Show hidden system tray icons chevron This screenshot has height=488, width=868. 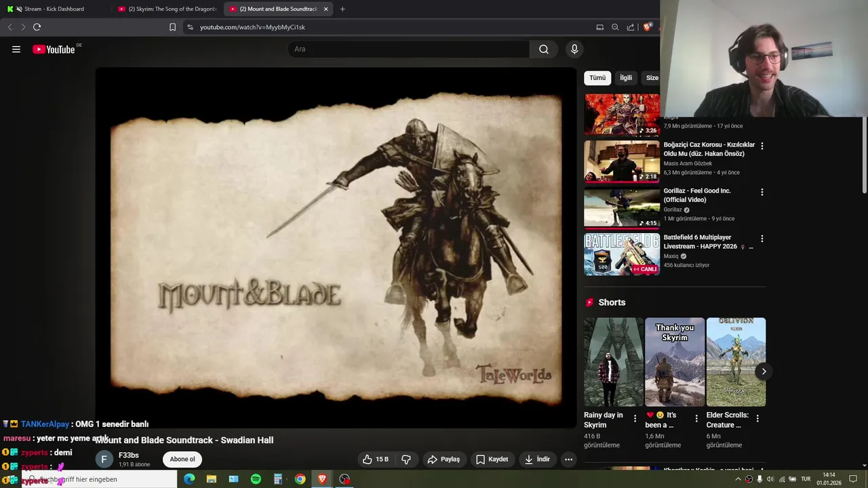click(x=738, y=479)
